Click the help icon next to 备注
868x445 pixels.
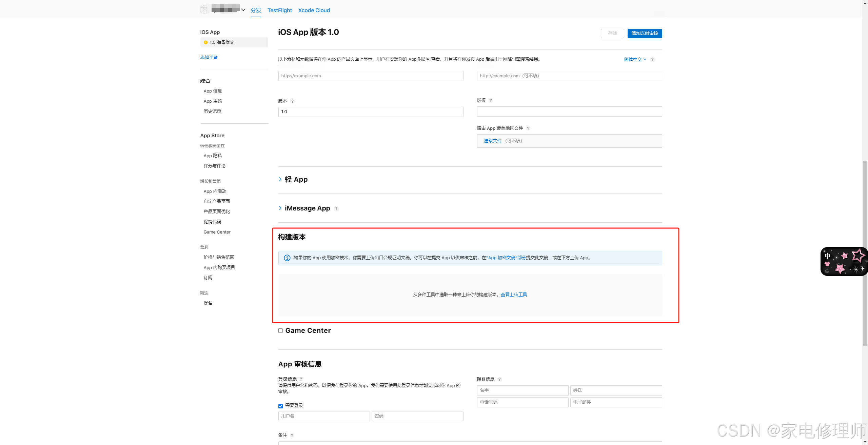tap(292, 436)
